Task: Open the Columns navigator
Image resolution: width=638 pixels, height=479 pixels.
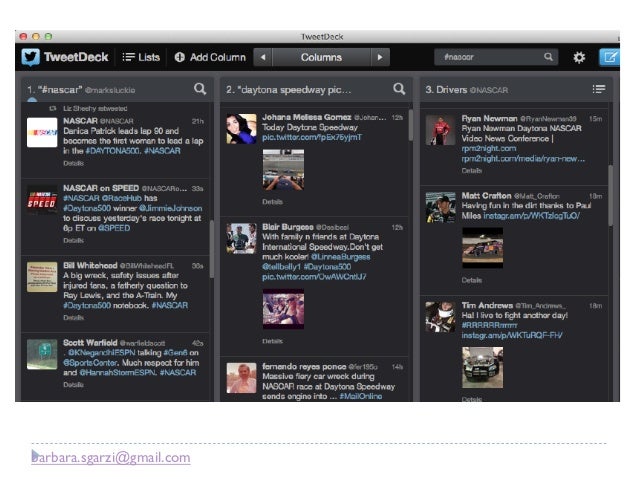Action: (x=321, y=57)
